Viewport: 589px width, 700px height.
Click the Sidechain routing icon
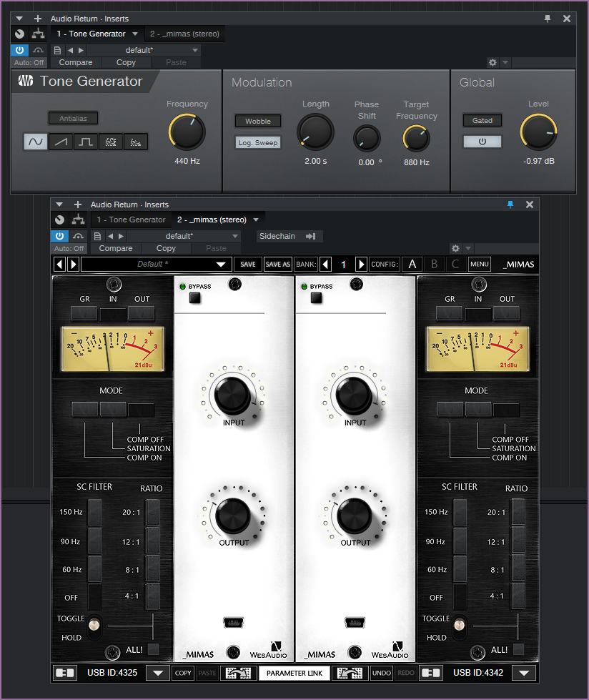pyautogui.click(x=310, y=236)
